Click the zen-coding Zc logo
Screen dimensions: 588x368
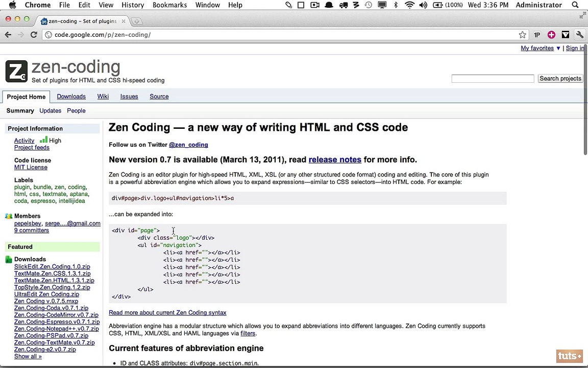(x=16, y=72)
